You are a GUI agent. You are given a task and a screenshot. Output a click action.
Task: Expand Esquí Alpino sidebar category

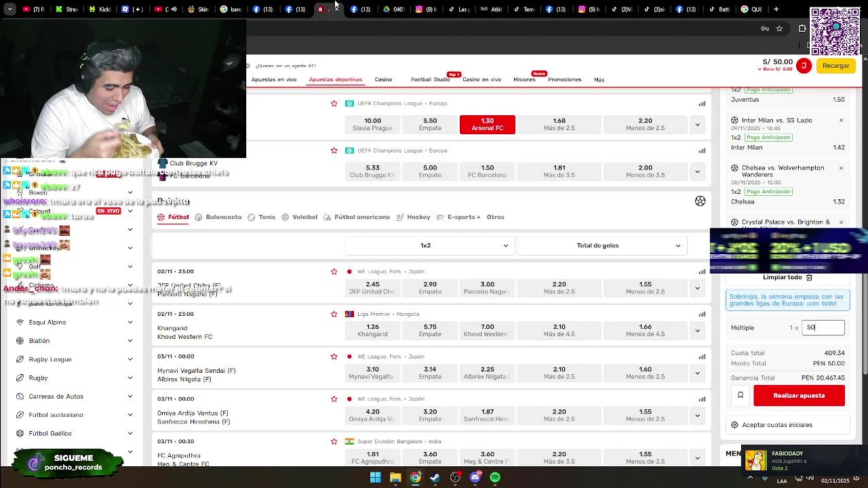[130, 323]
